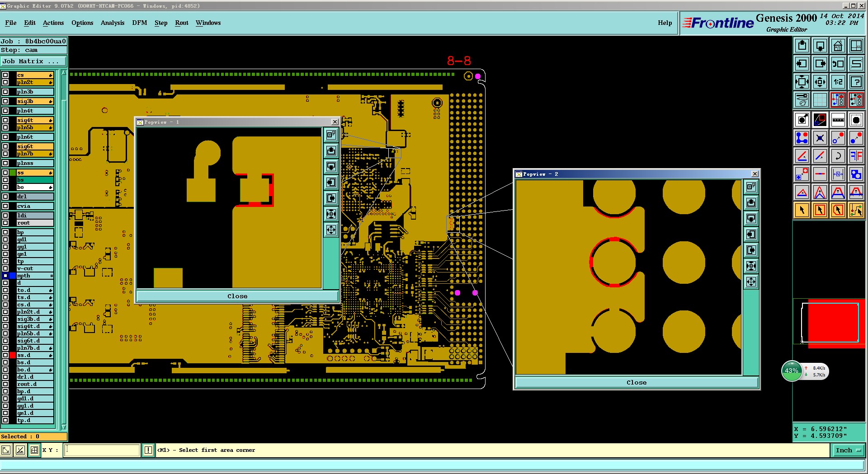Viewport: 868px width, 474px height.
Task: Click Close button in Popview 2
Action: point(637,383)
